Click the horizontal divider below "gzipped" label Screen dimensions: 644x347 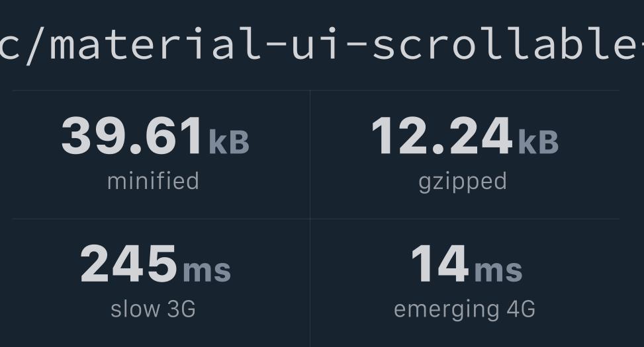pyautogui.click(x=465, y=219)
